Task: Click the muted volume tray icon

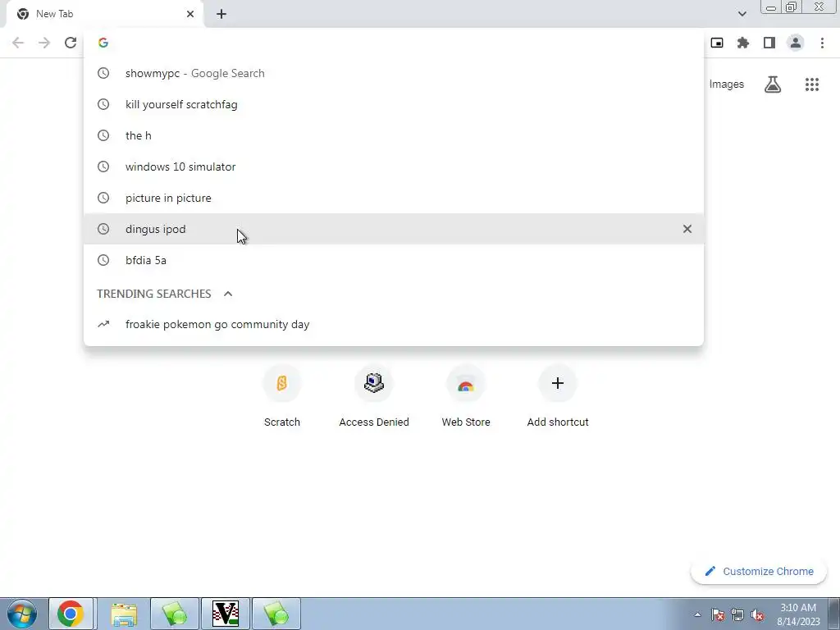Action: [757, 614]
